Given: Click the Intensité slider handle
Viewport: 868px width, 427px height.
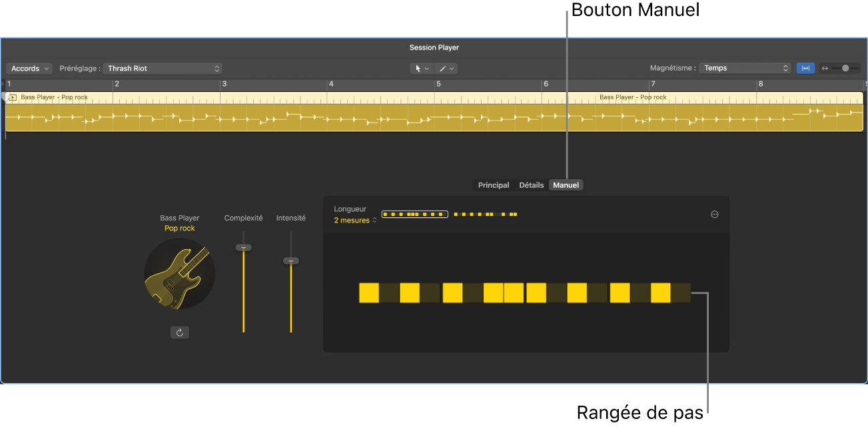Looking at the screenshot, I should [291, 260].
